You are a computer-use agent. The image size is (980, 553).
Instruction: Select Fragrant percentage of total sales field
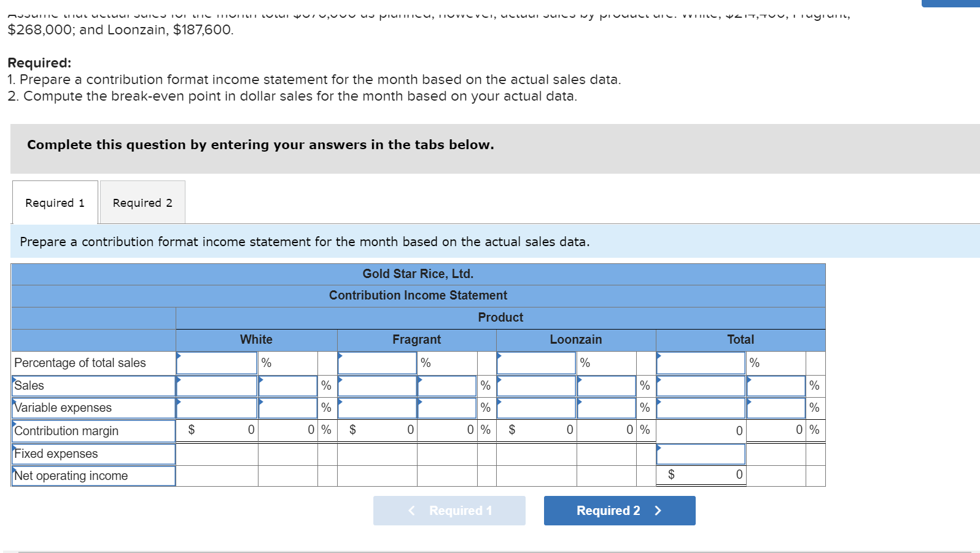click(x=377, y=363)
